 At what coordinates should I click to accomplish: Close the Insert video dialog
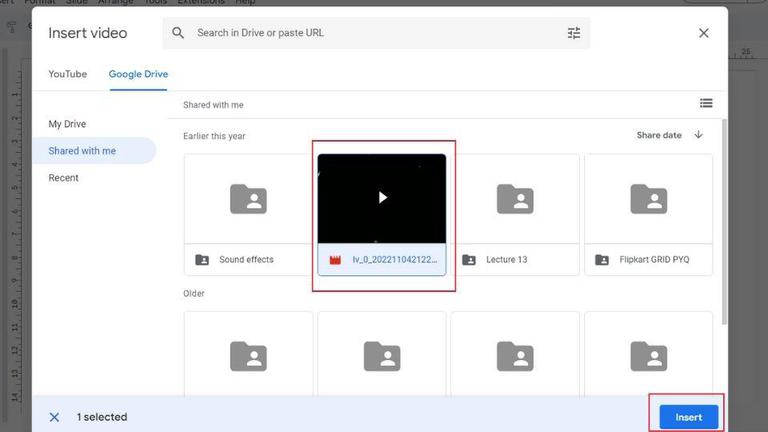pos(703,33)
